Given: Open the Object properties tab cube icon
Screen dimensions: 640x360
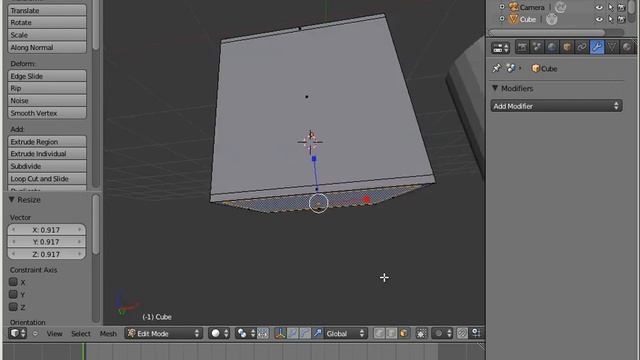Looking at the screenshot, I should pos(567,47).
